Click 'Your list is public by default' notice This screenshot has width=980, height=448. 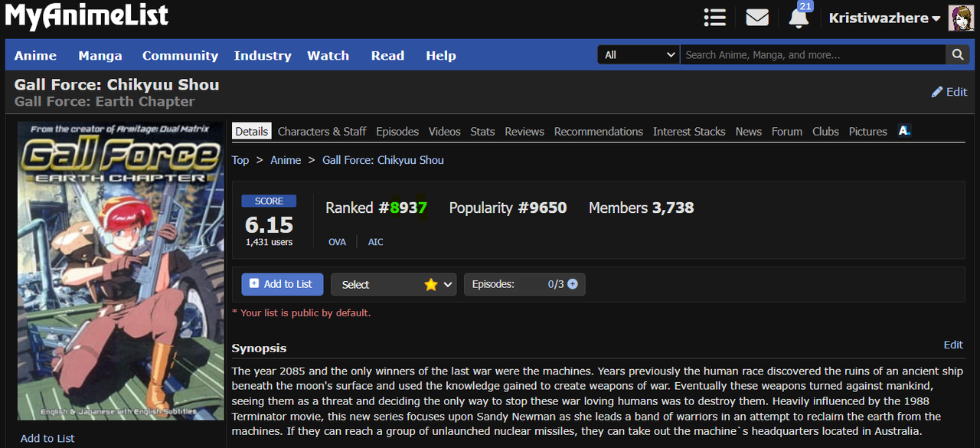pos(301,312)
